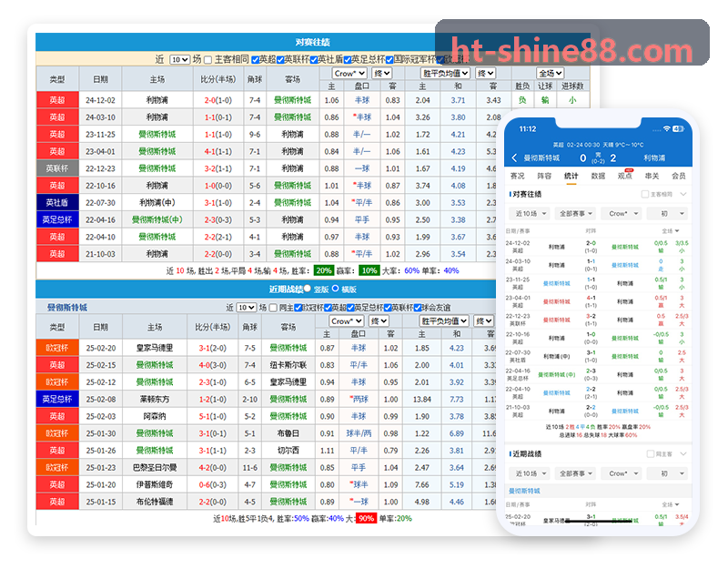Click the 0-6(0-3) score in the 25-01-20 row
Screen dimensions: 728x569
[213, 484]
